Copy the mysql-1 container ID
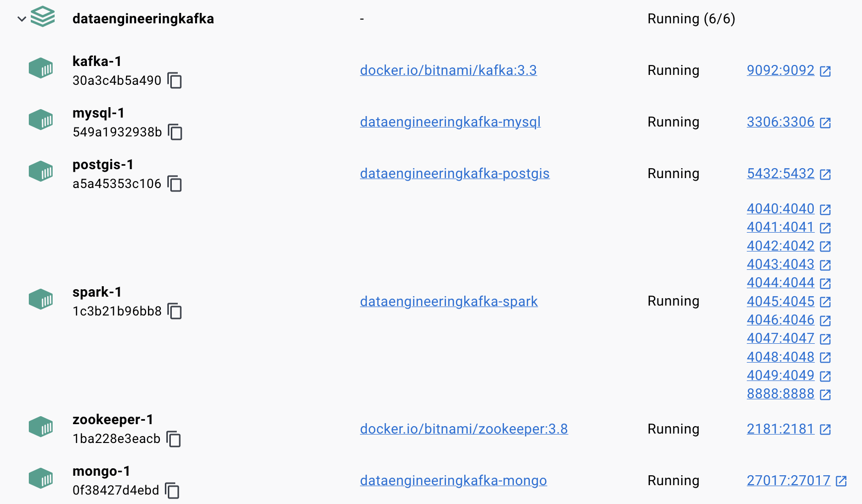The width and height of the screenshot is (862, 504). point(175,132)
